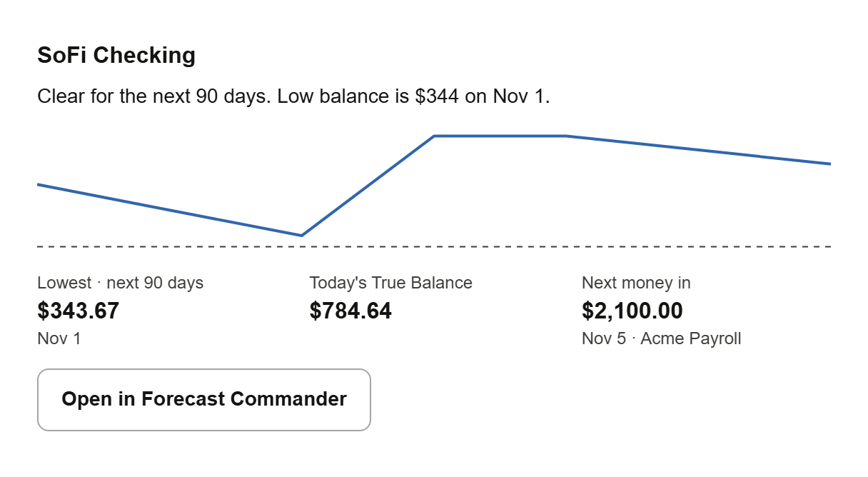Click the flat plateau segment of the forecast line
Image resolution: width=868 pixels, height=477 pixels.
coord(500,136)
